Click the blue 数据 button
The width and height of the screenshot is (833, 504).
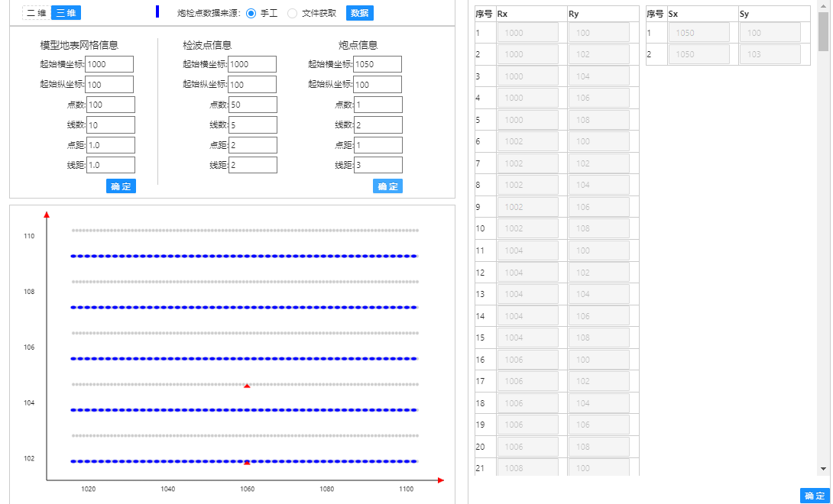pos(359,12)
